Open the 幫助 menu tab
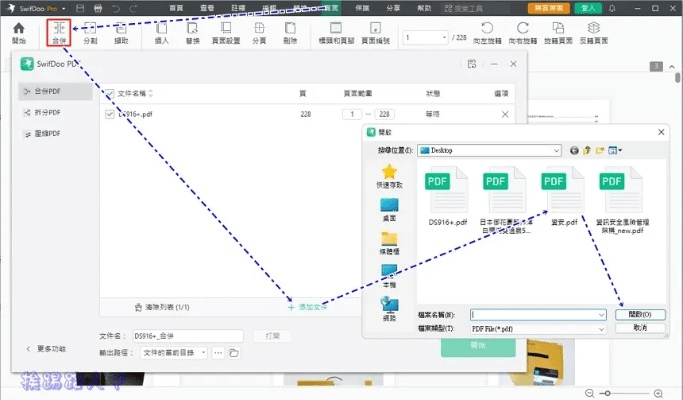The height and width of the screenshot is (400, 683). click(x=424, y=8)
